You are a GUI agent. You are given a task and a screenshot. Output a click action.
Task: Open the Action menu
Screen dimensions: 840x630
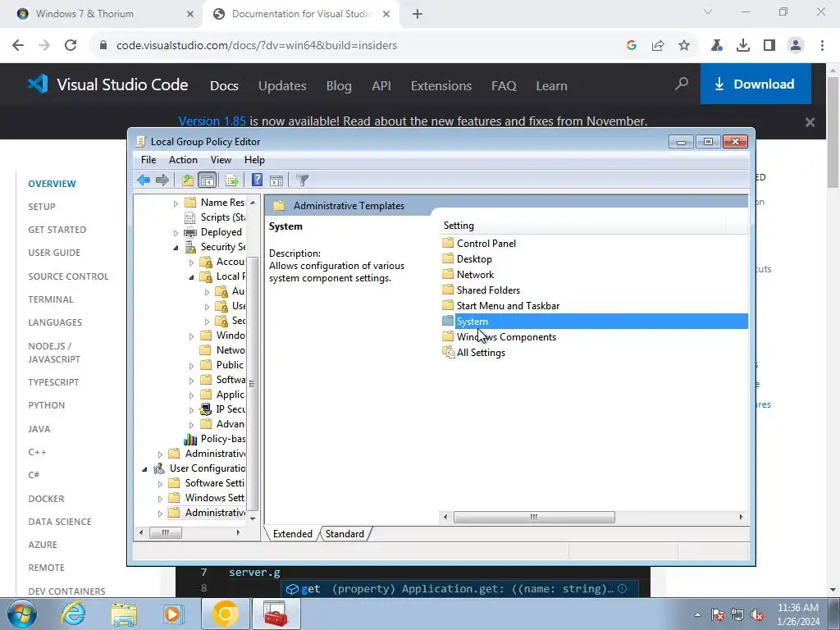point(183,160)
